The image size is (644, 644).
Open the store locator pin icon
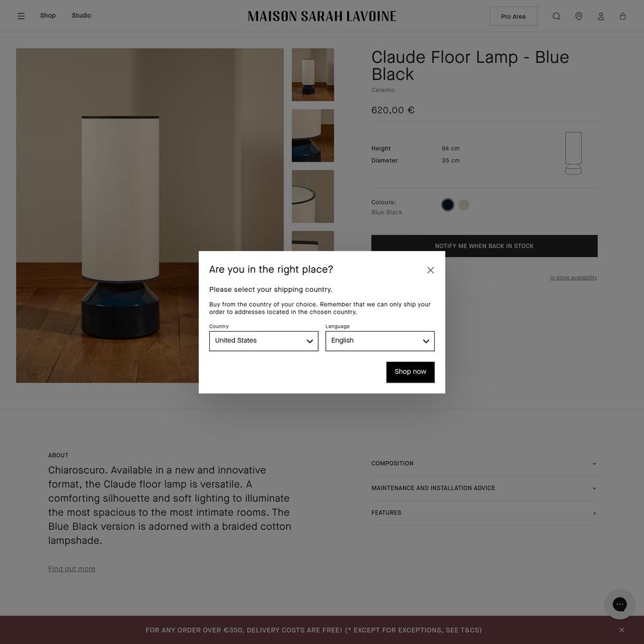(579, 16)
